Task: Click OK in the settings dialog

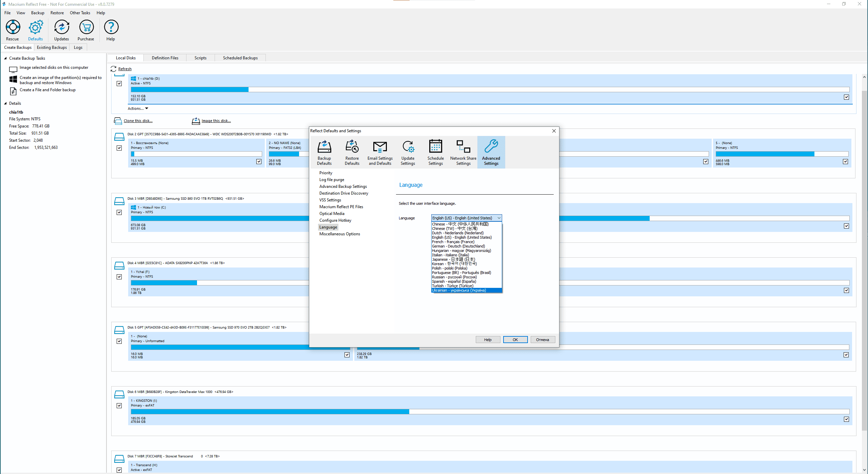Action: (x=515, y=340)
